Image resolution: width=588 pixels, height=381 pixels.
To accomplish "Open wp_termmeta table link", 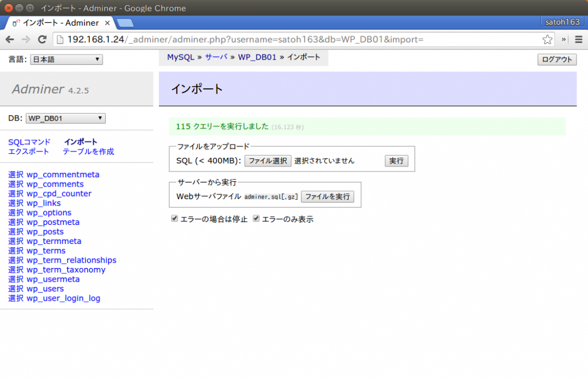I will [x=54, y=241].
